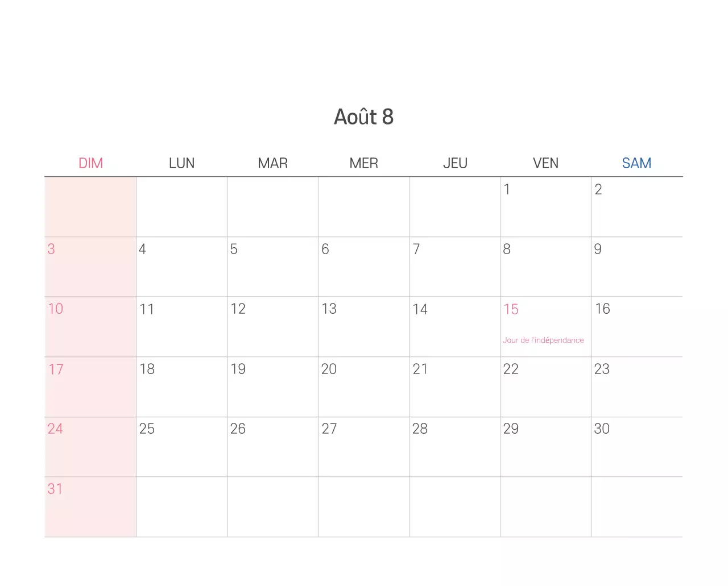The width and height of the screenshot is (728, 586).
Task: Click Monday August 18
Action: pos(181,386)
